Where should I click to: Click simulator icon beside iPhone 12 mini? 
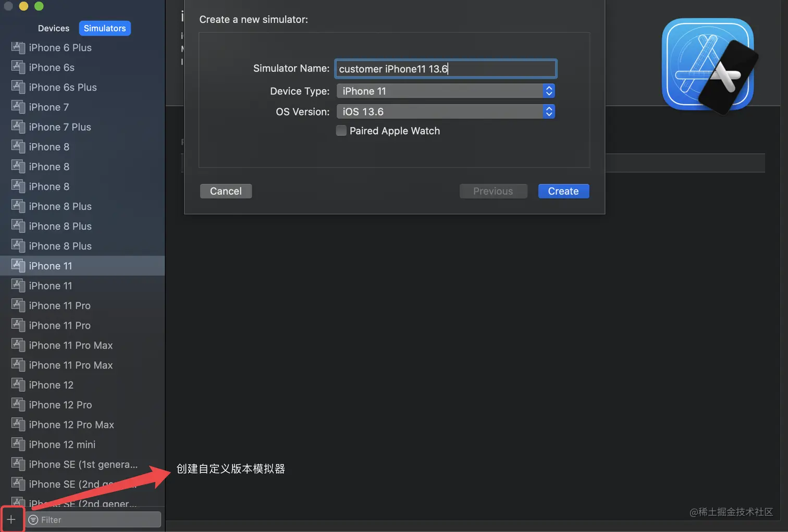18,444
